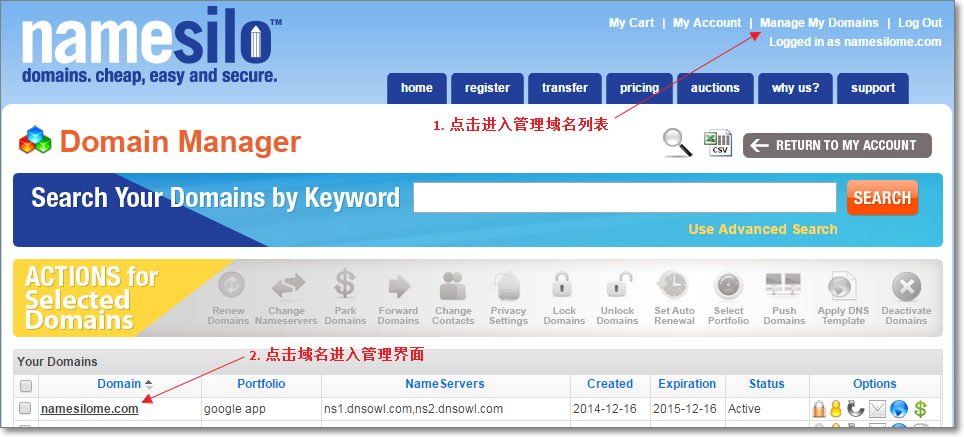This screenshot has width=964, height=437.
Task: Open the namesilome.com domain link
Action: click(x=90, y=409)
